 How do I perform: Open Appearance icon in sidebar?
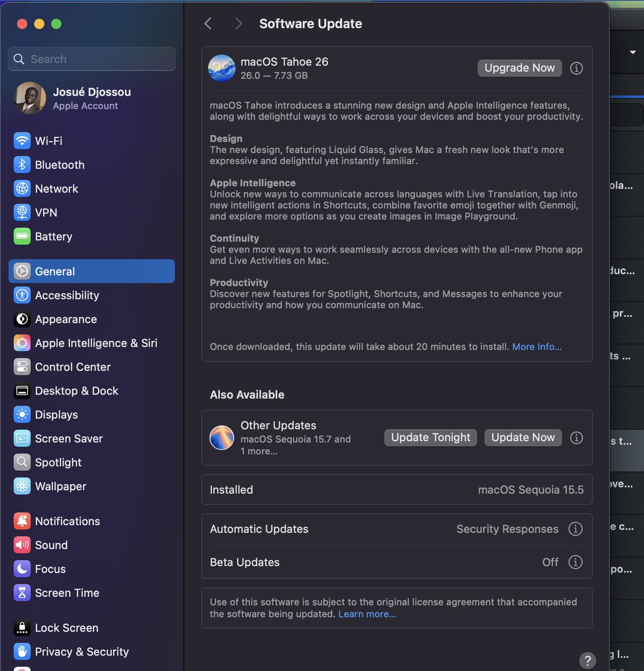(22, 319)
